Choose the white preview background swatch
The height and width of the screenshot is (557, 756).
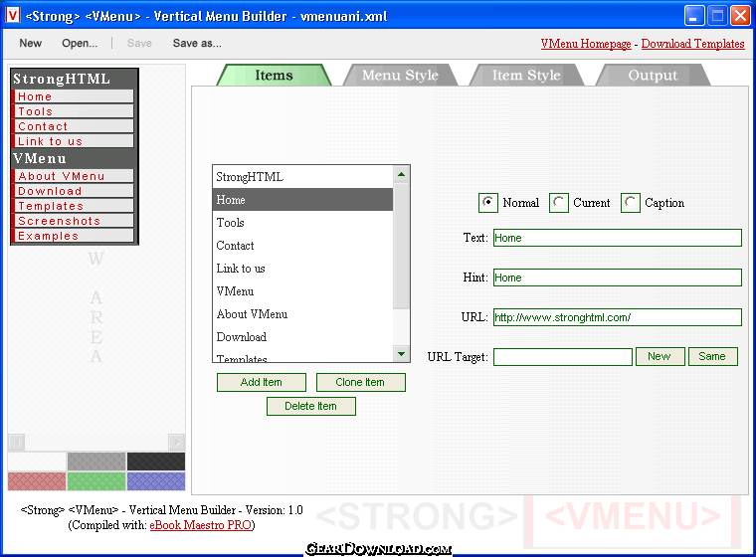37,462
